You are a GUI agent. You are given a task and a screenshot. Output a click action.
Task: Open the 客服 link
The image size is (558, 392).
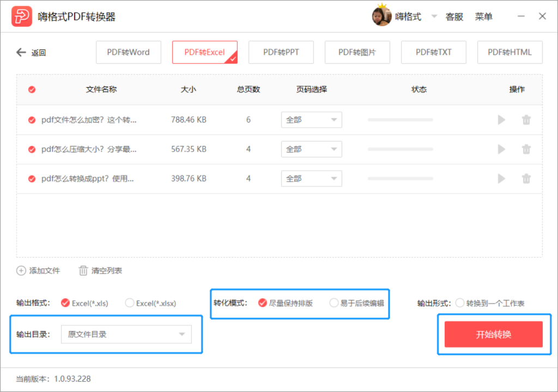click(x=454, y=17)
